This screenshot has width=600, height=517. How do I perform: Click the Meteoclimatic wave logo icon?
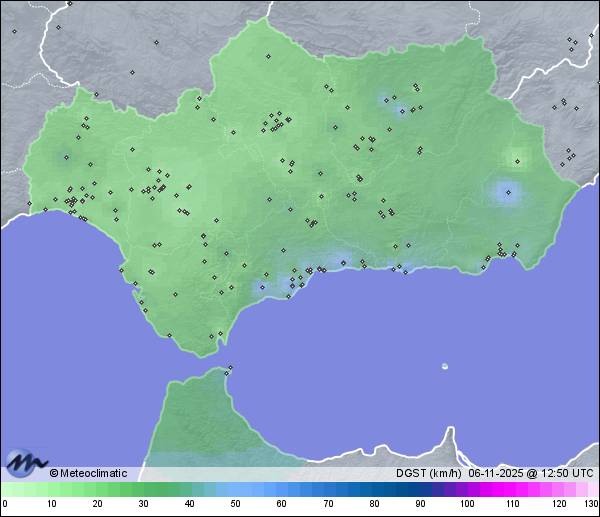[x=27, y=463]
